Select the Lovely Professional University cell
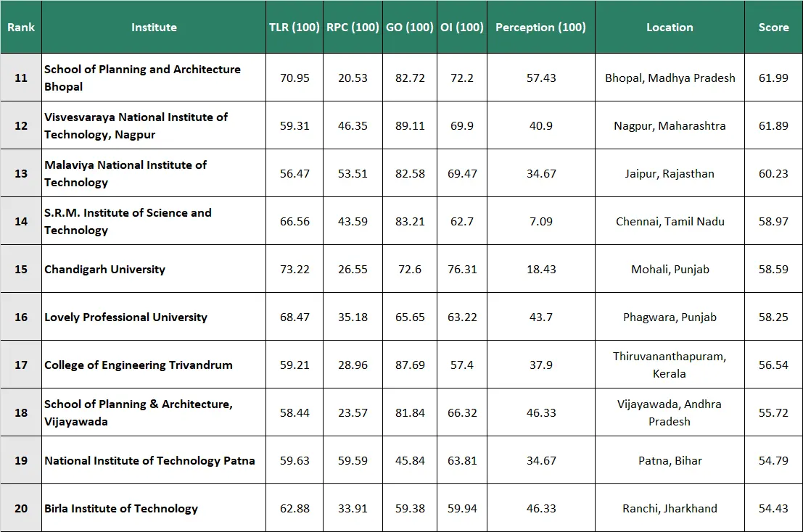Viewport: 803px width, 532px height. [x=125, y=317]
